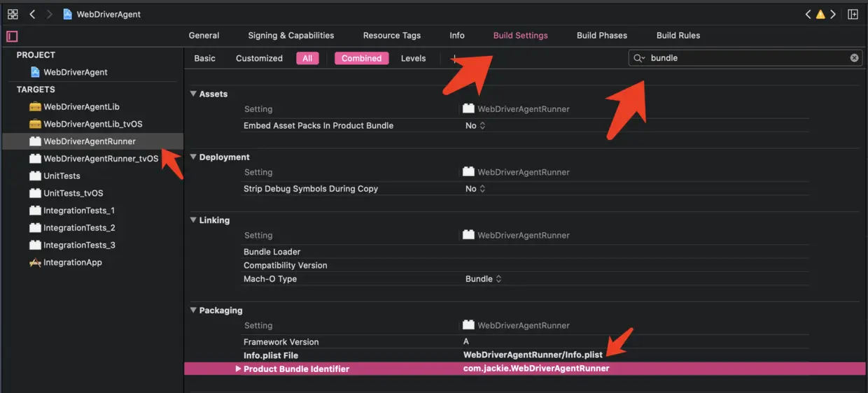Expand Product Bundle Identifier row
Viewport: 868px width, 393px height.
point(238,369)
